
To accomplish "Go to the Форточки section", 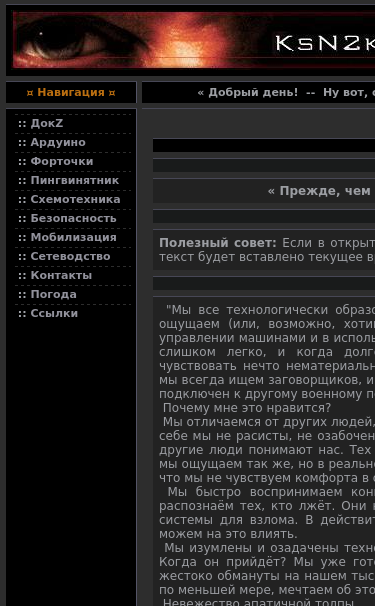I will point(62,161).
